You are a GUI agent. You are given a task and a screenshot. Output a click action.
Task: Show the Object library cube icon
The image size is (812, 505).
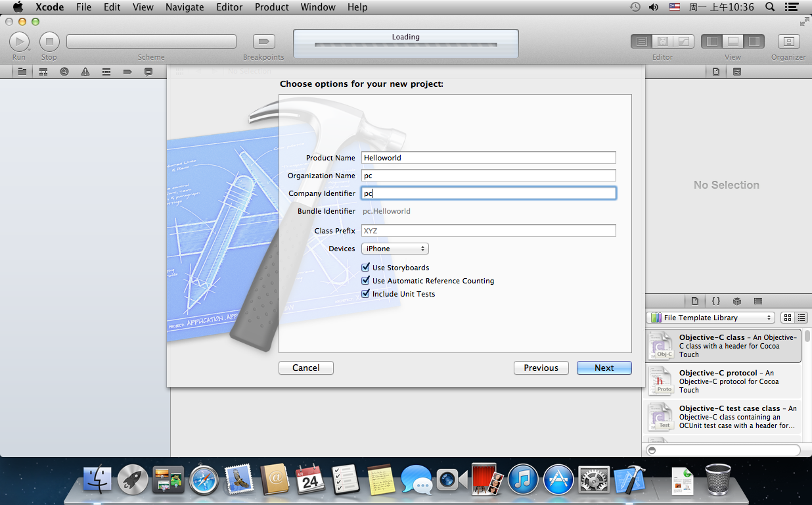737,301
